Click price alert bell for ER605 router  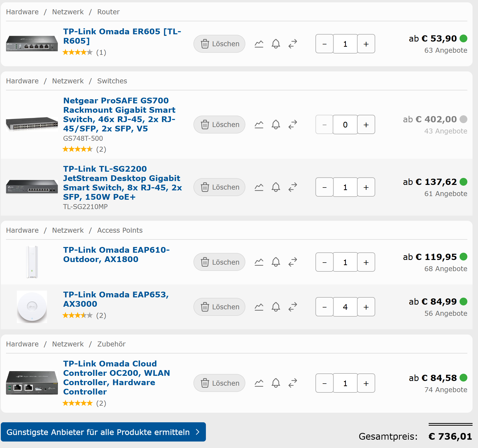(276, 44)
